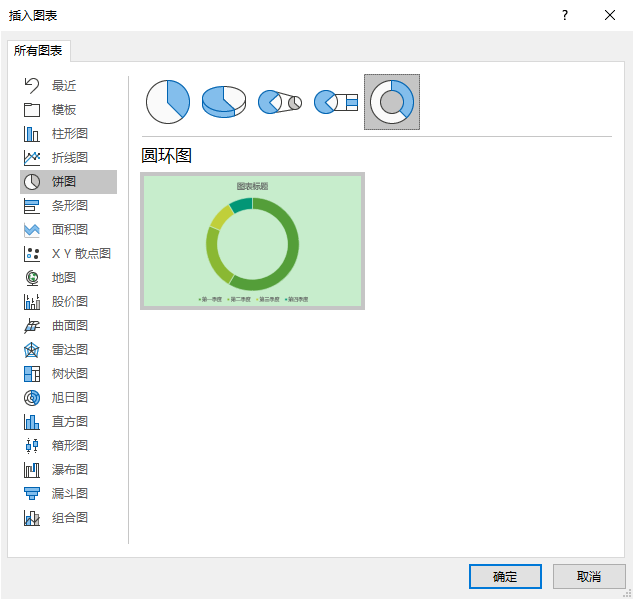Choose the pie-of-pie chart subtype icon
This screenshot has height=600, width=634.
click(280, 102)
